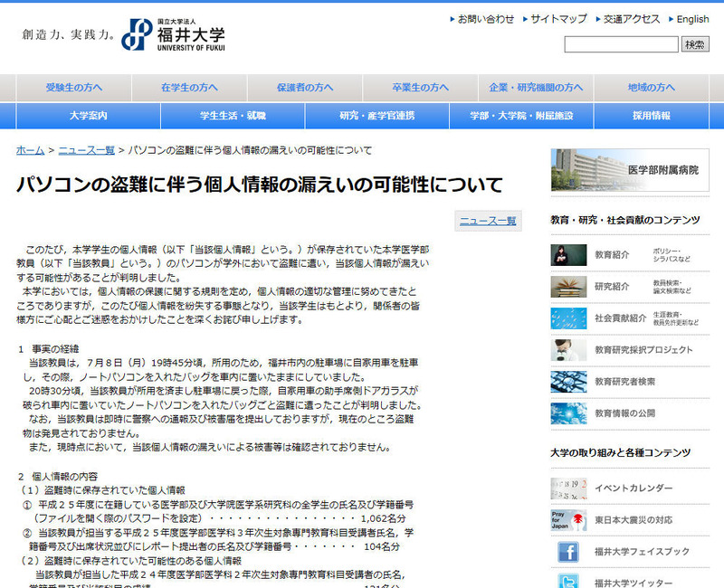
Task: Switch to the English site link
Action: [x=692, y=19]
